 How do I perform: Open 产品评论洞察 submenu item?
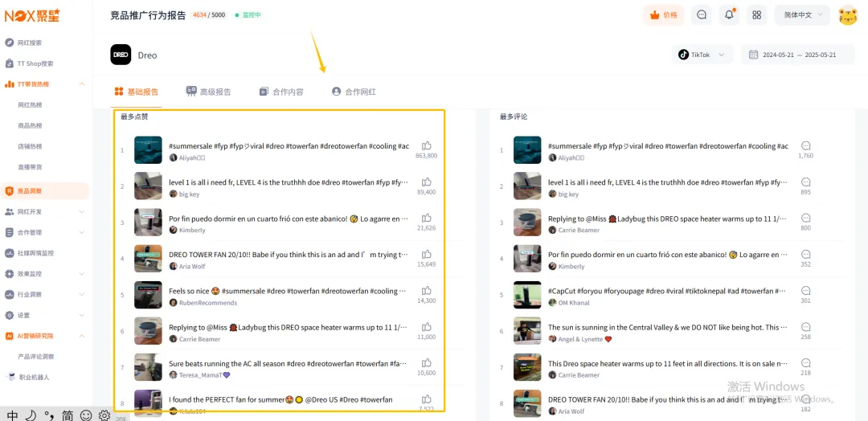pos(36,356)
